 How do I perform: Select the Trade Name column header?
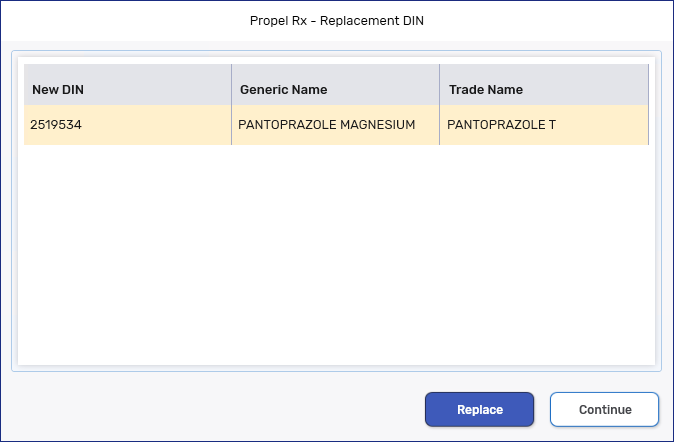point(485,90)
